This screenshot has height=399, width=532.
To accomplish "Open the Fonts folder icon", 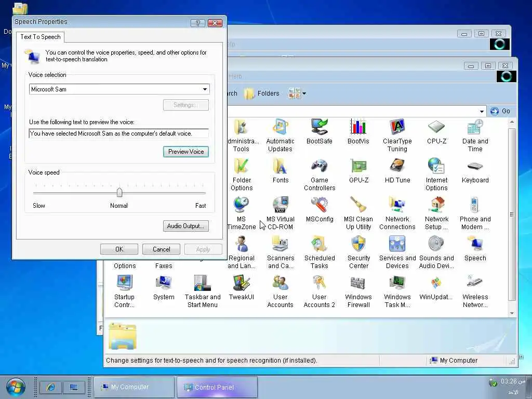I will point(280,170).
